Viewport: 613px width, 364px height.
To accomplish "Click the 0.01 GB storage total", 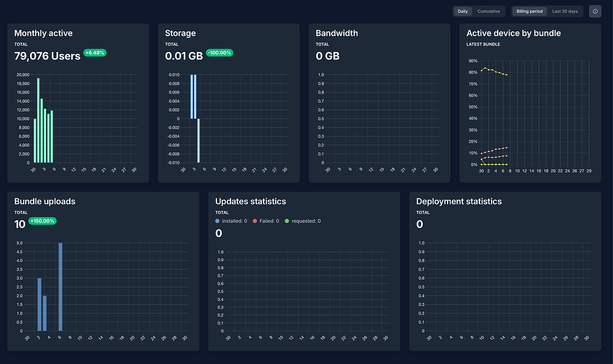I will coord(184,56).
